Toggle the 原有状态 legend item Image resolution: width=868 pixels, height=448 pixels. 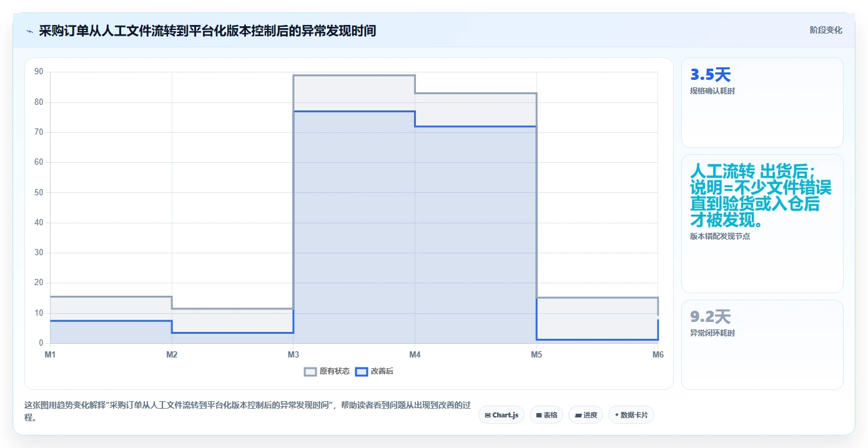[x=327, y=371]
